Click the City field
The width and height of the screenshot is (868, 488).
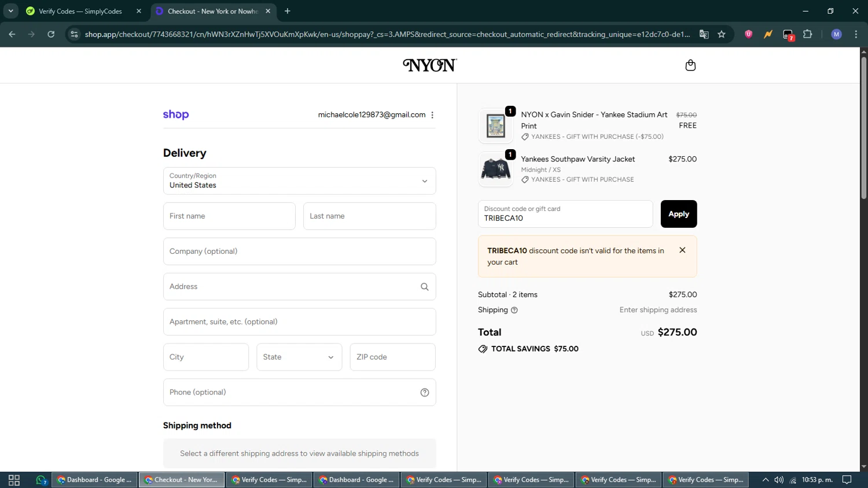[x=206, y=357]
